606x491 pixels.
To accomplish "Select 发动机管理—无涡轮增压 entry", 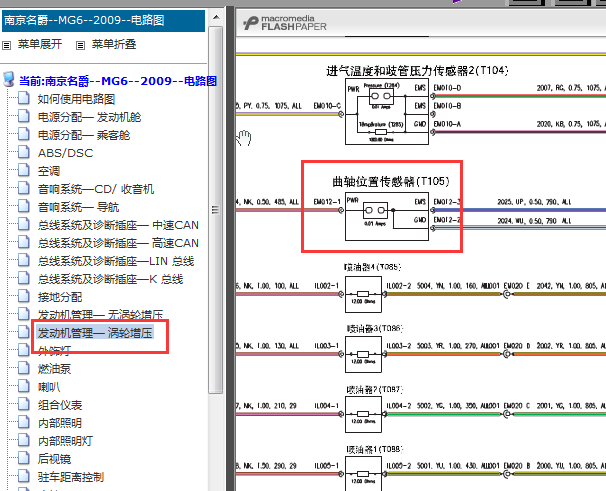I will (100, 315).
